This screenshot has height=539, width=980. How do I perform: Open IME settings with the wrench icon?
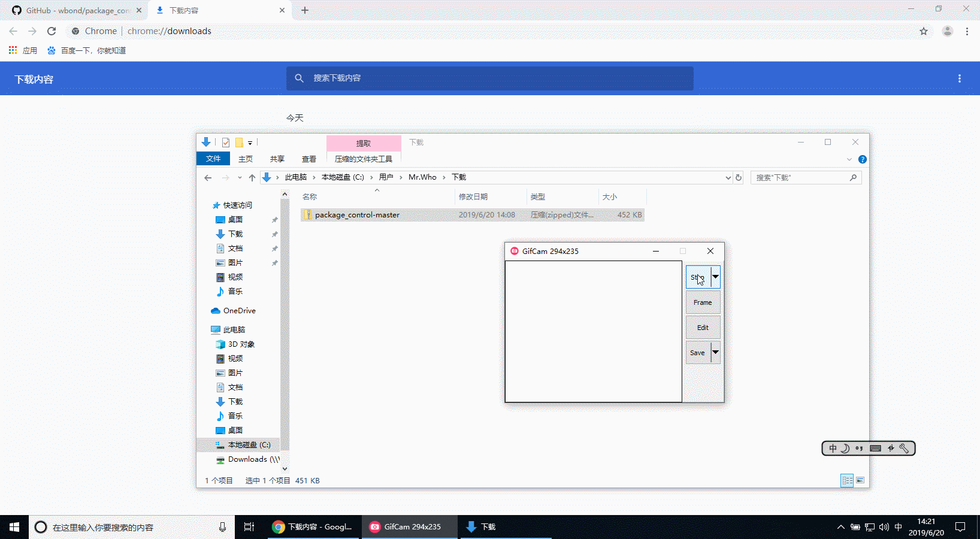905,449
